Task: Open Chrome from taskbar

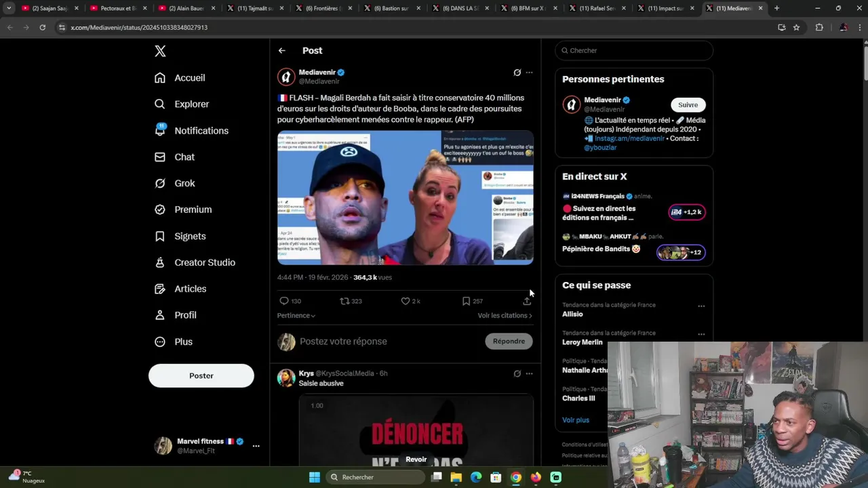Action: tap(516, 477)
